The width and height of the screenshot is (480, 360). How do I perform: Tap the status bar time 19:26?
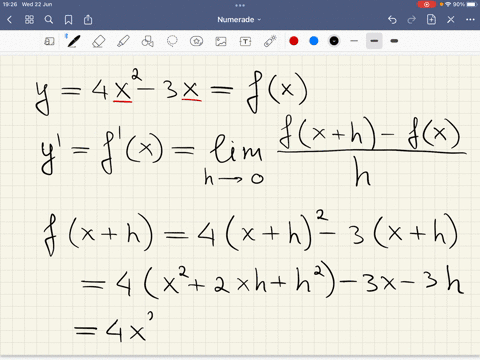pos(10,4)
